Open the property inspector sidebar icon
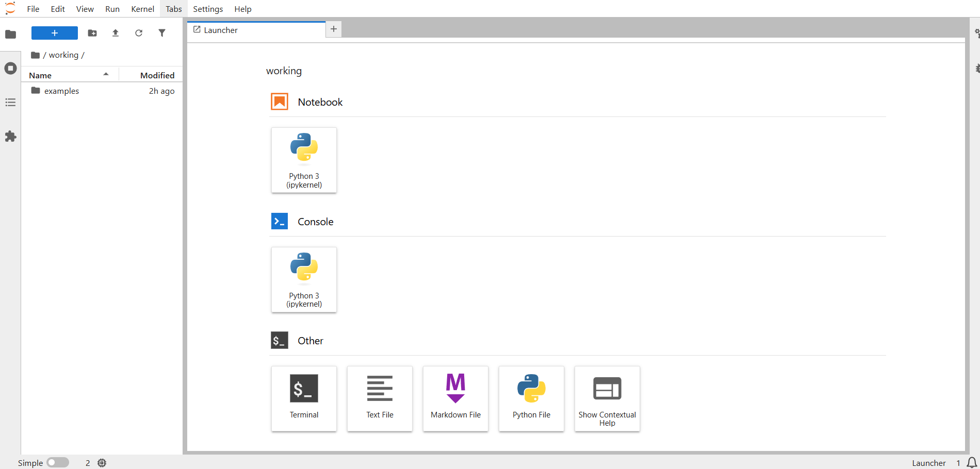 click(976, 34)
